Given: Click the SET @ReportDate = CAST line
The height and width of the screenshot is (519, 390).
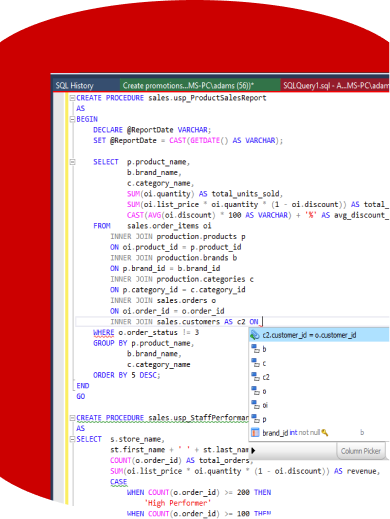Looking at the screenshot, I should (x=188, y=141).
